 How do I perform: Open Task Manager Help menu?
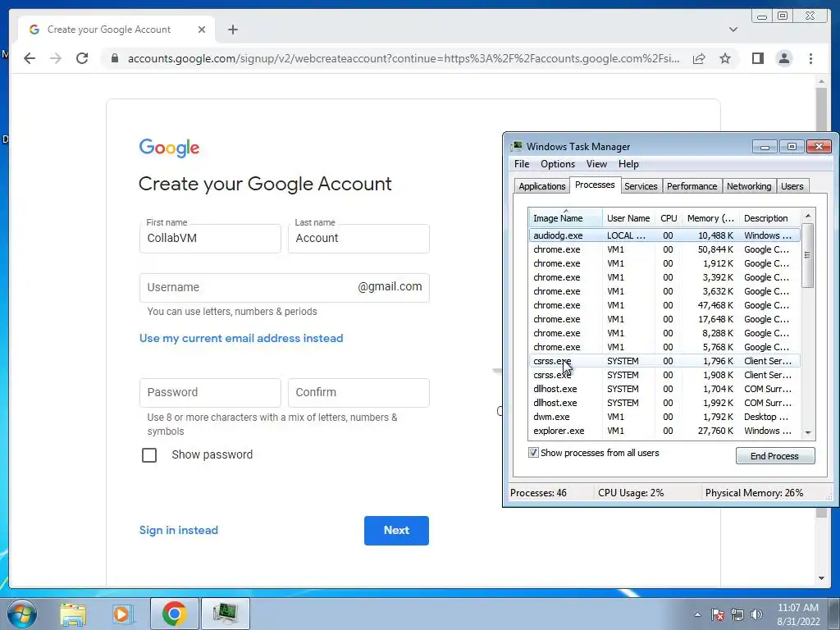tap(628, 164)
